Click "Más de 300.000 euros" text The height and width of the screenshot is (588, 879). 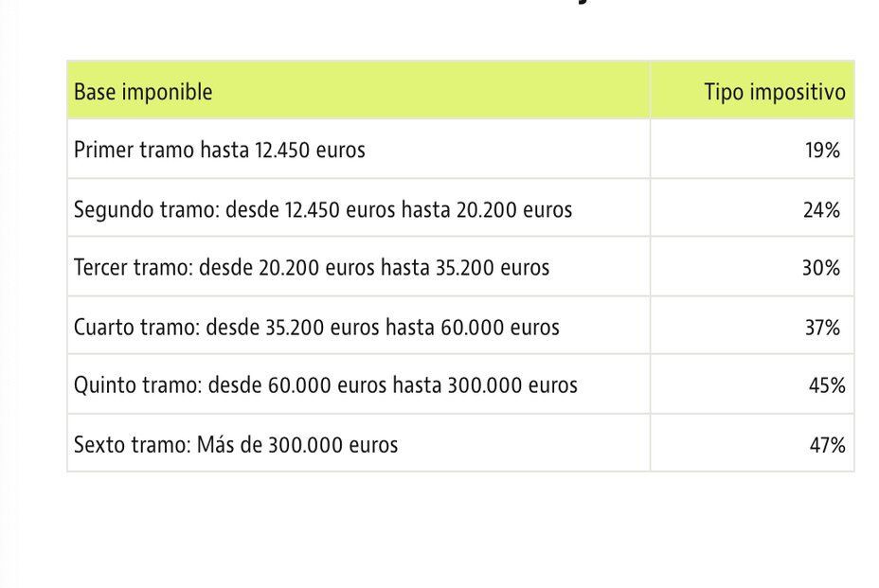(297, 445)
